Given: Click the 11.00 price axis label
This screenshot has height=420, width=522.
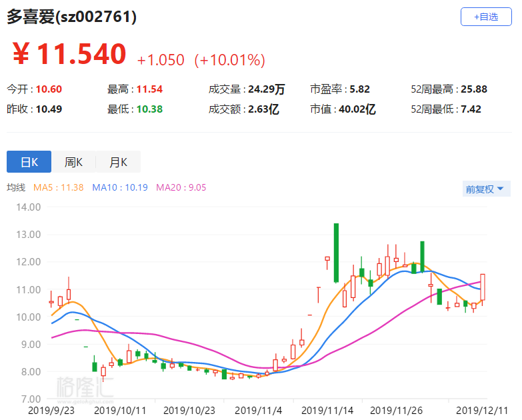Looking at the screenshot, I should pyautogui.click(x=28, y=289).
